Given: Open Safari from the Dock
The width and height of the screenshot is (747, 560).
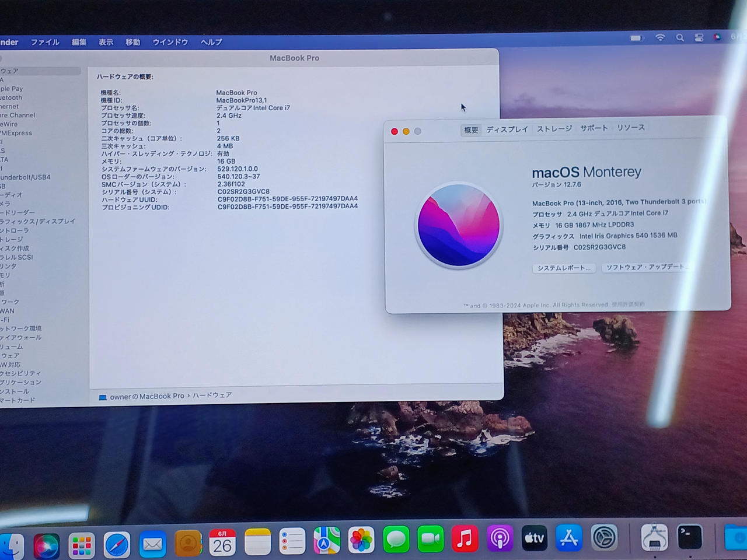Looking at the screenshot, I should click(117, 545).
